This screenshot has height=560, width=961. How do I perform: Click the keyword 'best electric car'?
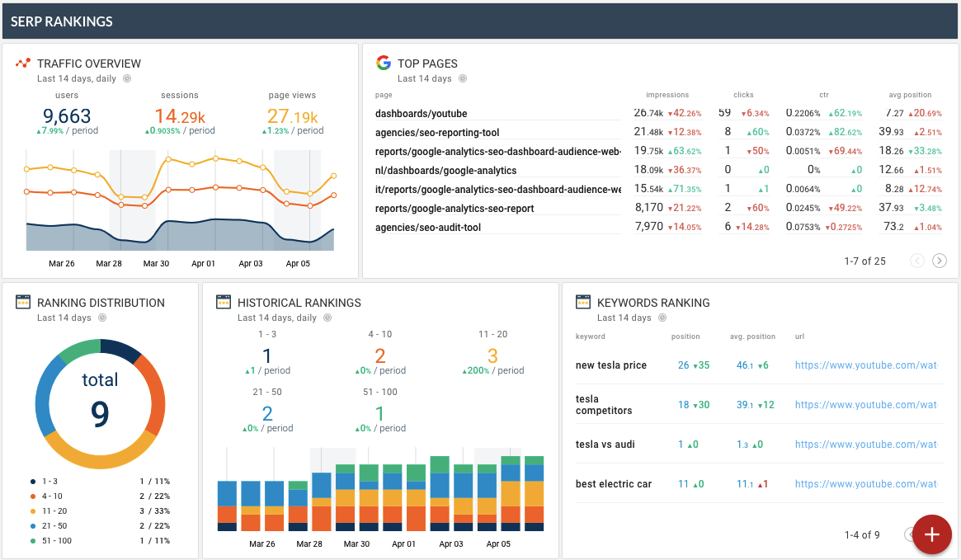(x=614, y=484)
